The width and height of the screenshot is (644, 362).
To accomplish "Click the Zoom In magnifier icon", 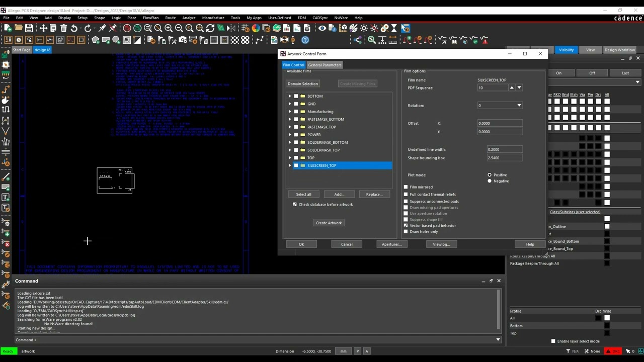I will tap(169, 28).
